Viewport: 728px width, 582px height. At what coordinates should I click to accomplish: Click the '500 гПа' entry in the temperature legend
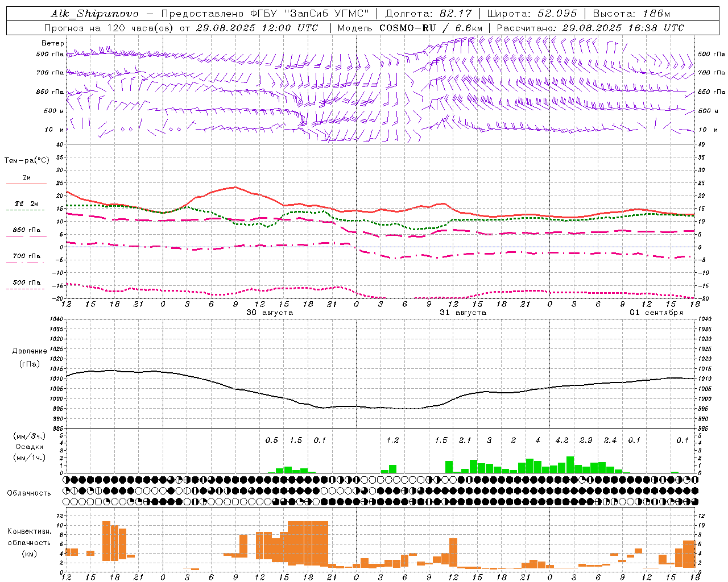point(26,282)
